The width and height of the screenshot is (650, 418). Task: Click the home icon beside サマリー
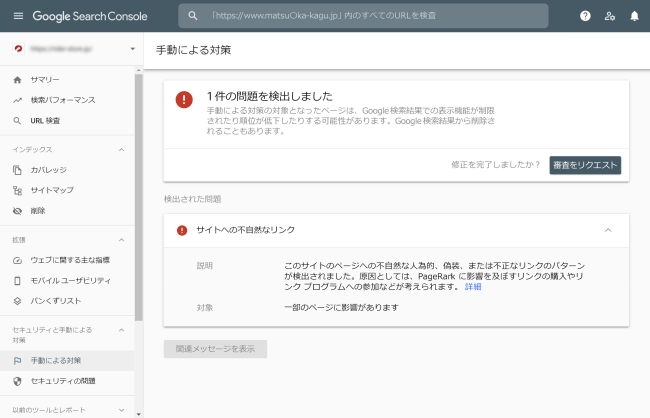17,80
